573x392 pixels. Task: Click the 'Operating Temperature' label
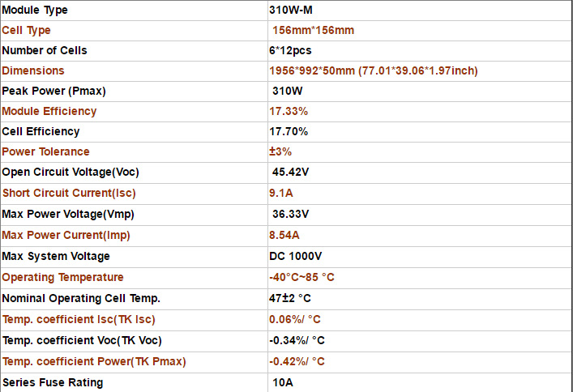[62, 277]
